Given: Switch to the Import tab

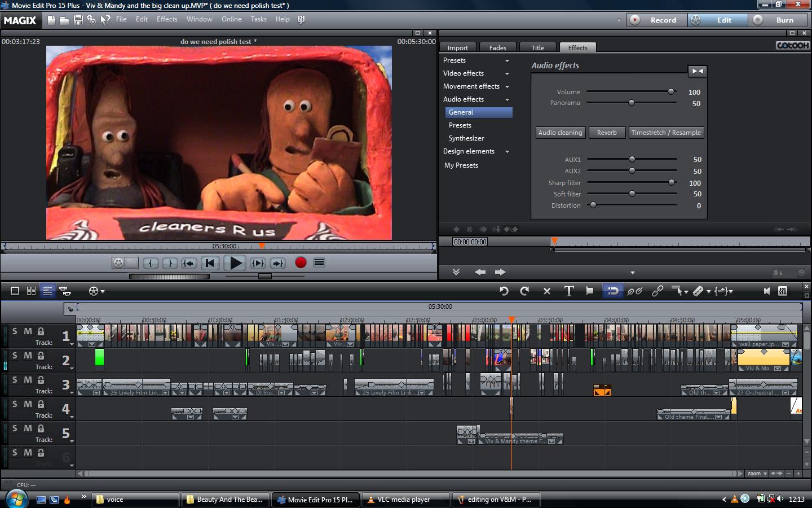Looking at the screenshot, I should [x=458, y=48].
